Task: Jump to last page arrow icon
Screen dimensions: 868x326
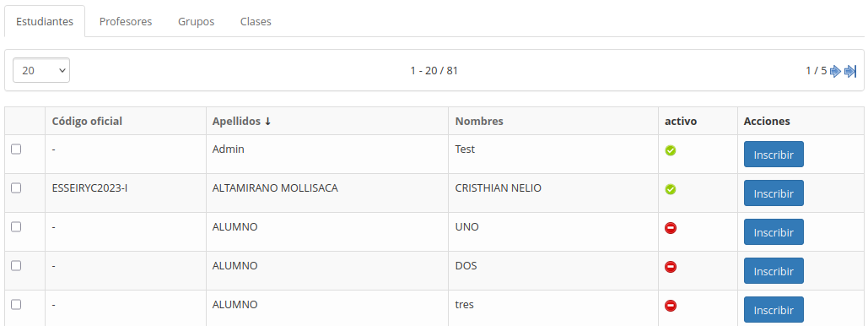Action: tap(850, 71)
